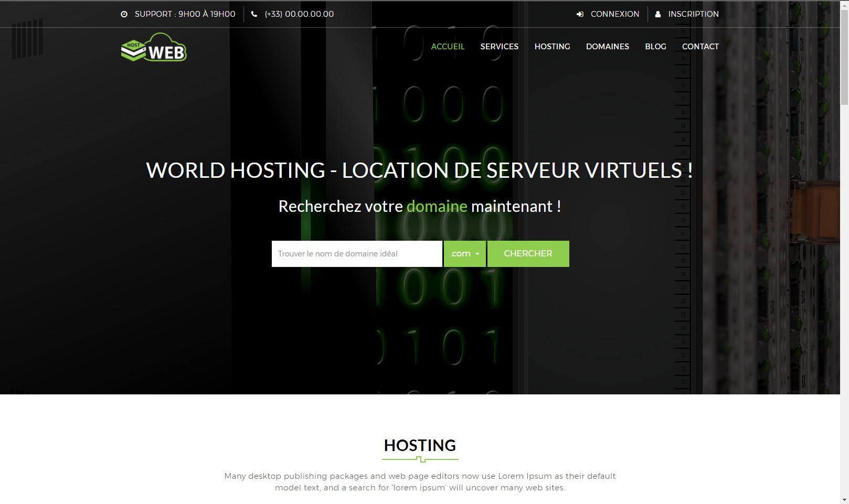Click the Support : 9H00 à 19H00 text
849x504 pixels.
coord(185,14)
